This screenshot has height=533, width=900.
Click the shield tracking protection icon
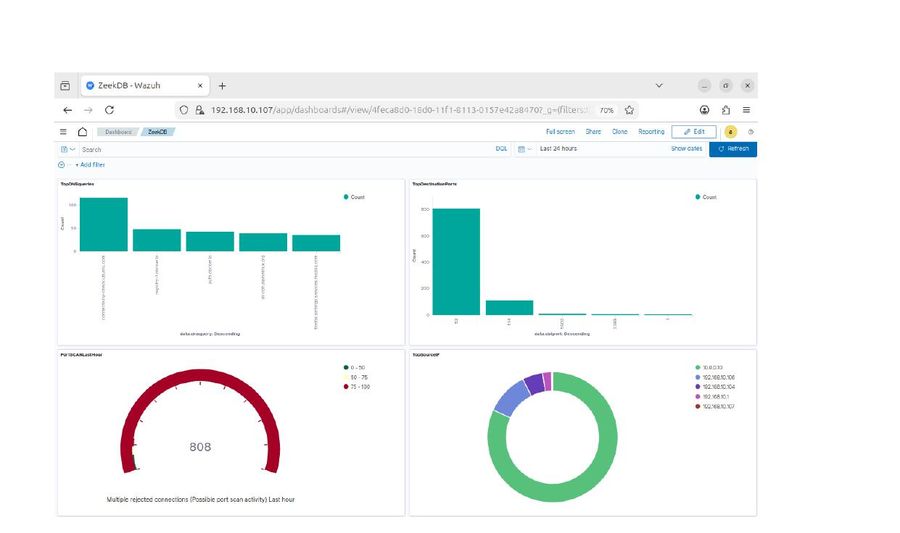click(x=184, y=110)
